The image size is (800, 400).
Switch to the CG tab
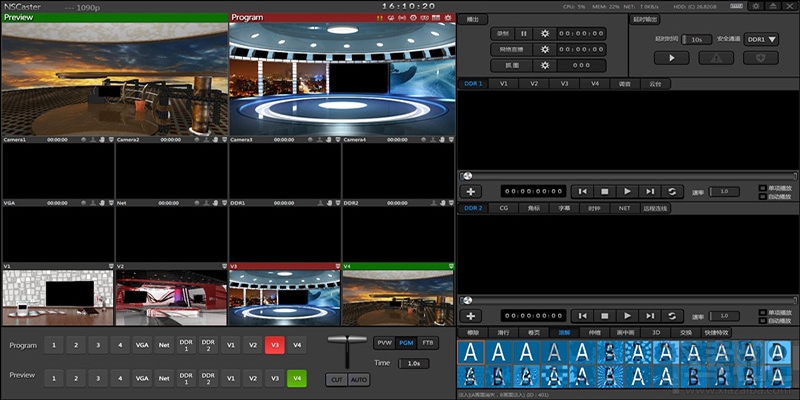point(504,208)
